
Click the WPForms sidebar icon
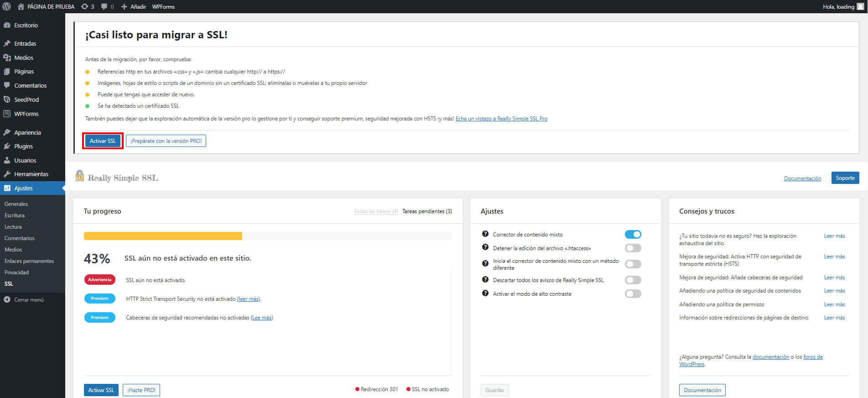[x=7, y=114]
